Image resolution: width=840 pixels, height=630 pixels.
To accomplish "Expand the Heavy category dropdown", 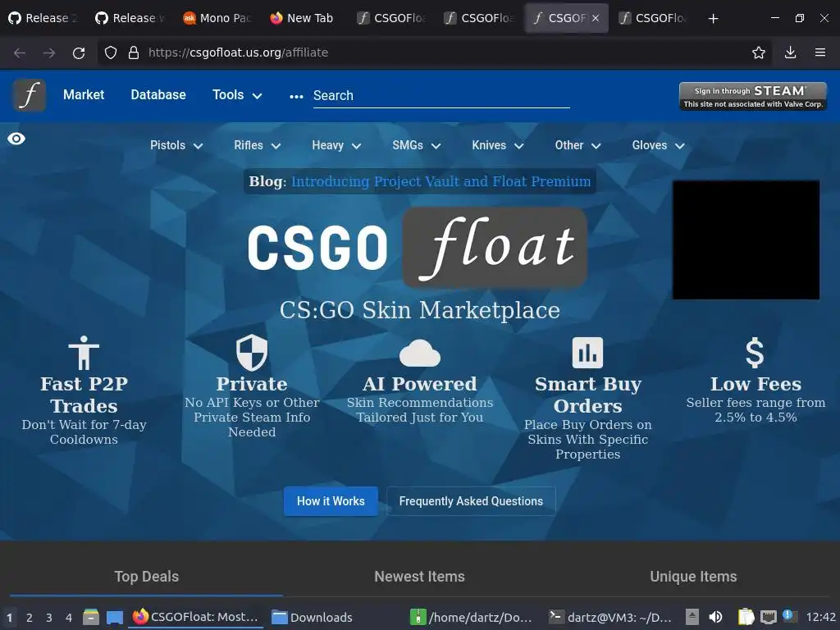I will pyautogui.click(x=336, y=145).
